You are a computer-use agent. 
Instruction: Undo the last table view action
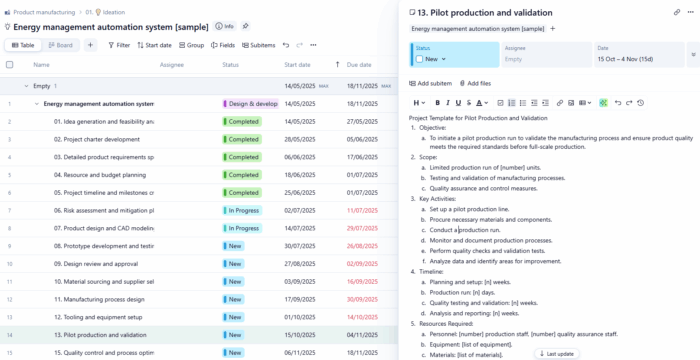286,45
